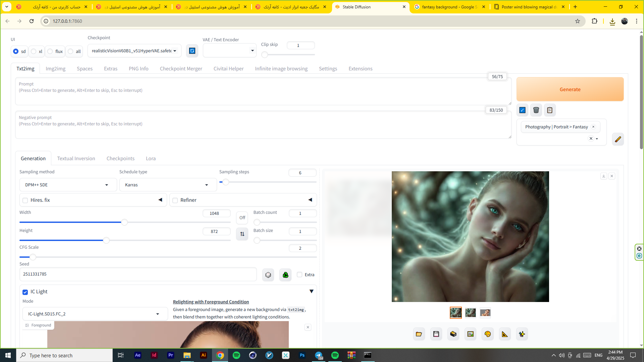Viewport: 644px width, 362px height.
Task: Select the xl UI radio button
Action: [34, 51]
